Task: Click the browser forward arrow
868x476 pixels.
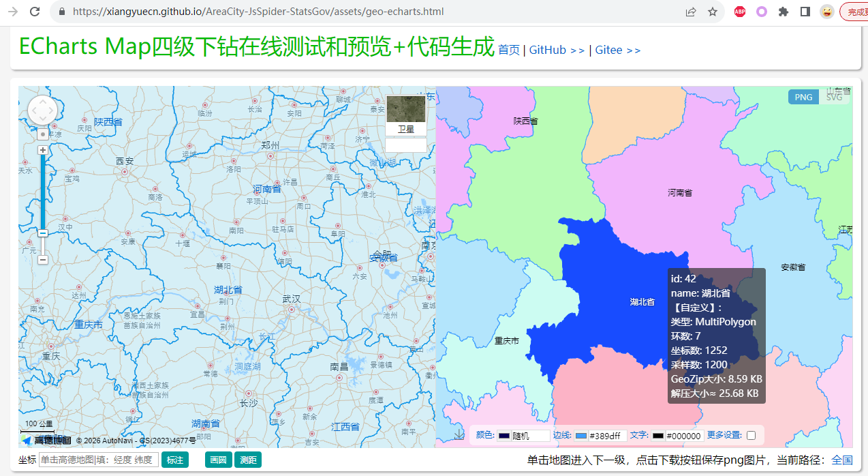Action: 12,12
